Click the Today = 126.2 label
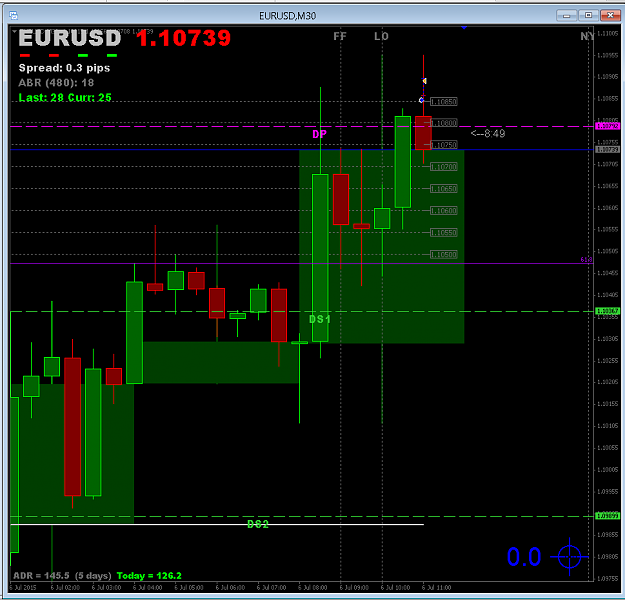Viewport: 625px width, 600px height. pyautogui.click(x=149, y=576)
